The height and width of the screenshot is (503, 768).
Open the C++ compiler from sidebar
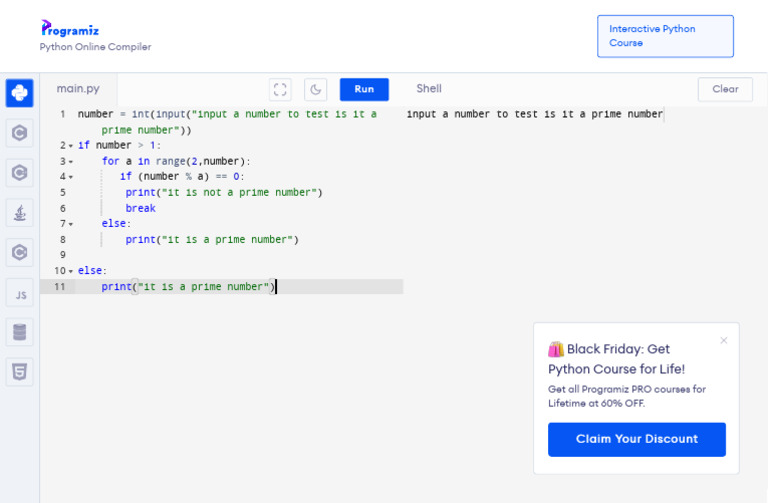coord(19,173)
